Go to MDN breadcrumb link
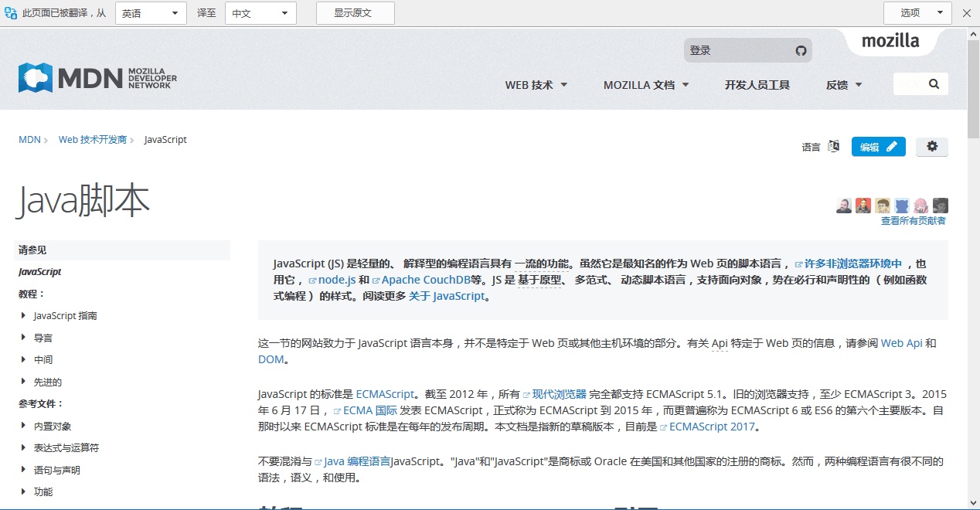This screenshot has height=510, width=980. 29,140
